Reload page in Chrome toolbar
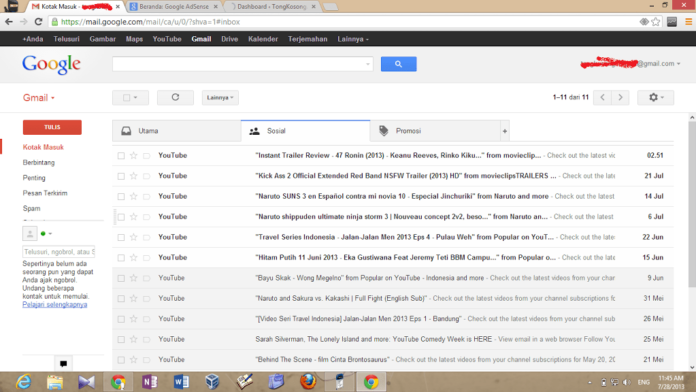This screenshot has width=696, height=392. [39, 22]
